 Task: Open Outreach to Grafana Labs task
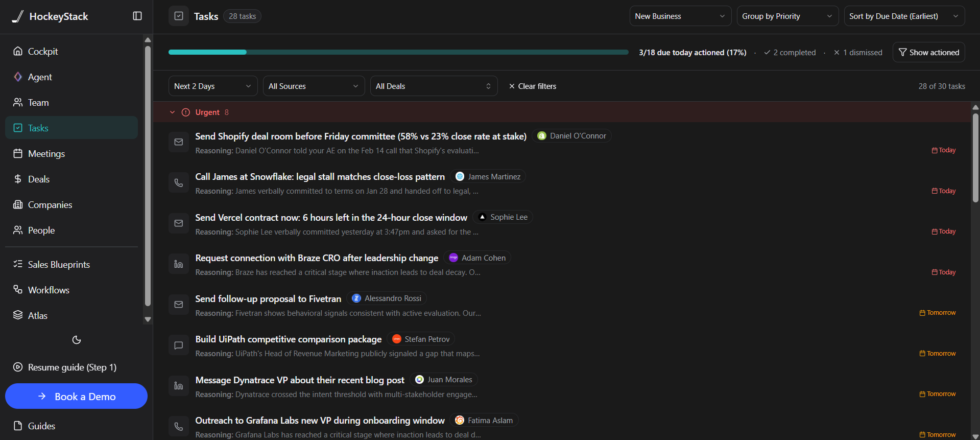[320, 420]
